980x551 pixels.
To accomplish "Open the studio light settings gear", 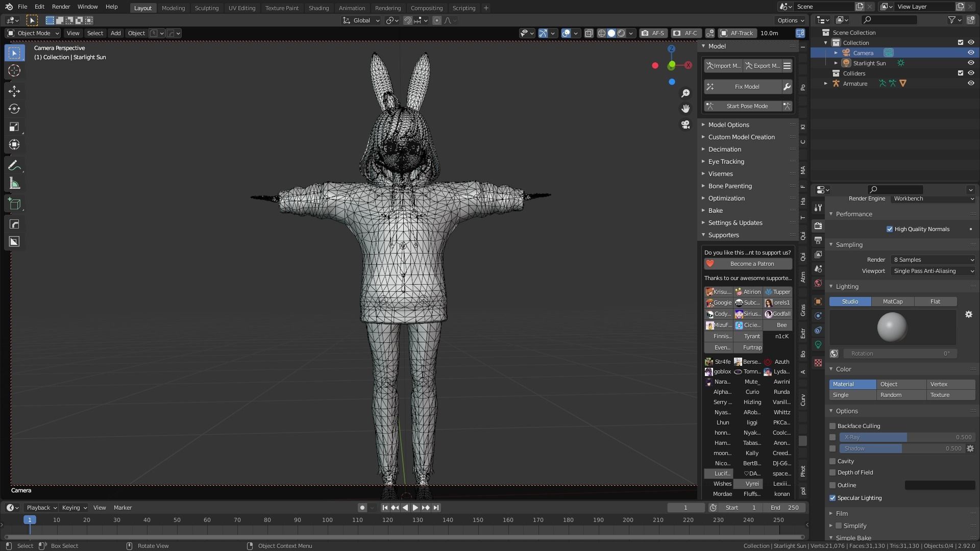I will [x=968, y=314].
